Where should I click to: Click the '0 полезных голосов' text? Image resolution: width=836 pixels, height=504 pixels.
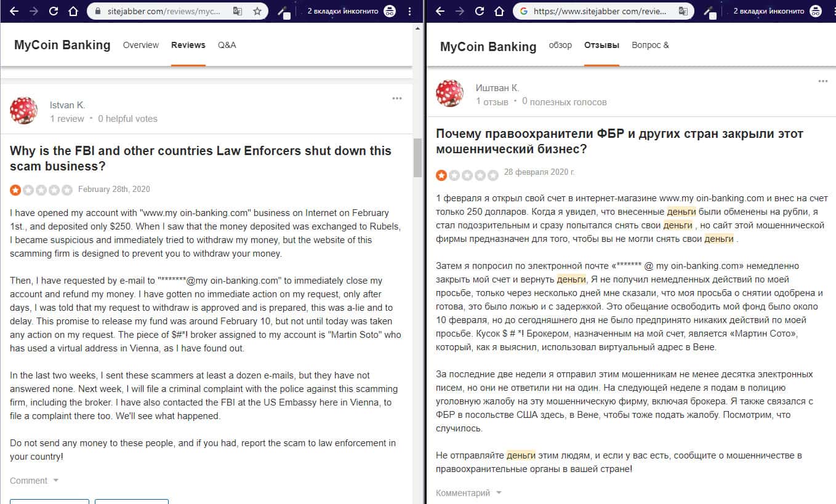[x=565, y=102]
